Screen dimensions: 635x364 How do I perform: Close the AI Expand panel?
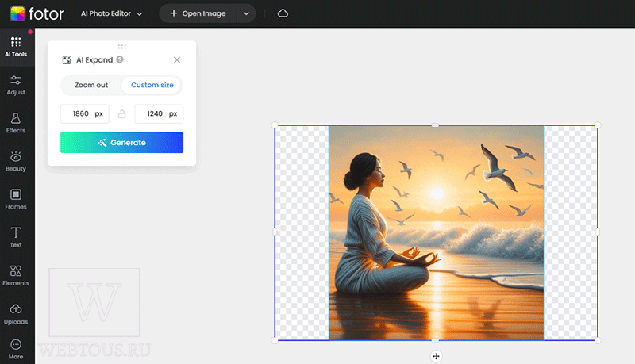pos(177,59)
